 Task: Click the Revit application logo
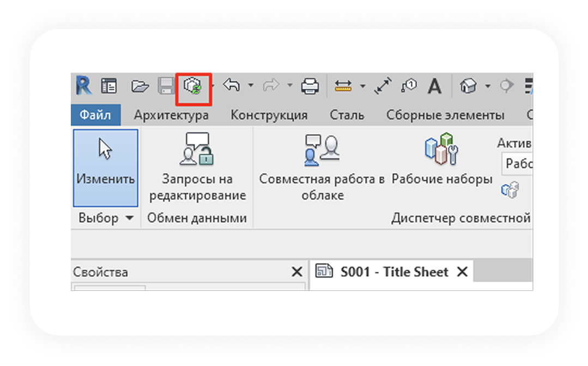click(x=83, y=86)
